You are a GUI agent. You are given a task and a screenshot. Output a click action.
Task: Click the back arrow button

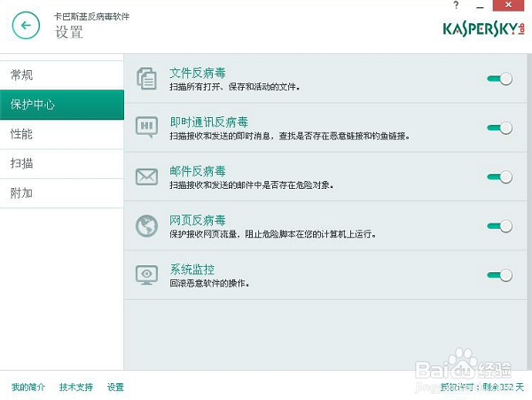pyautogui.click(x=27, y=26)
